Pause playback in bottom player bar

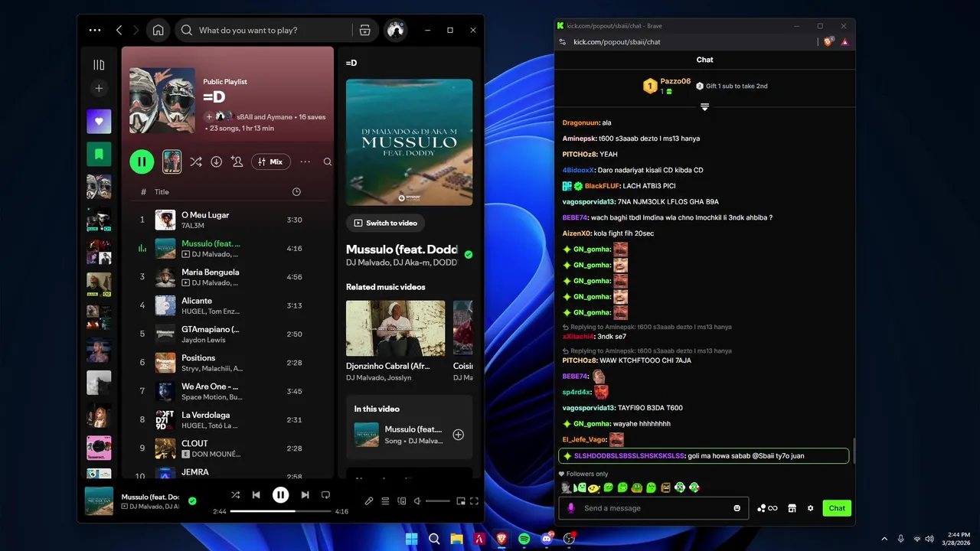tap(280, 495)
